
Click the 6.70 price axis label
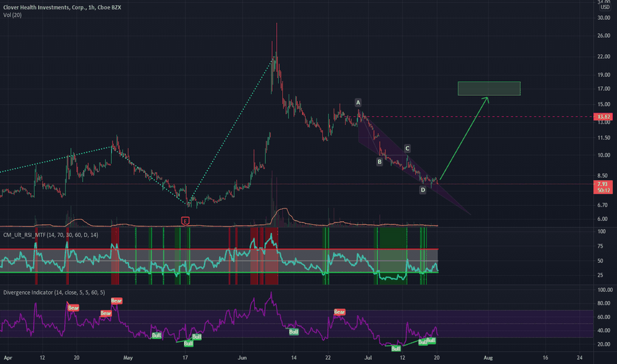click(604, 205)
